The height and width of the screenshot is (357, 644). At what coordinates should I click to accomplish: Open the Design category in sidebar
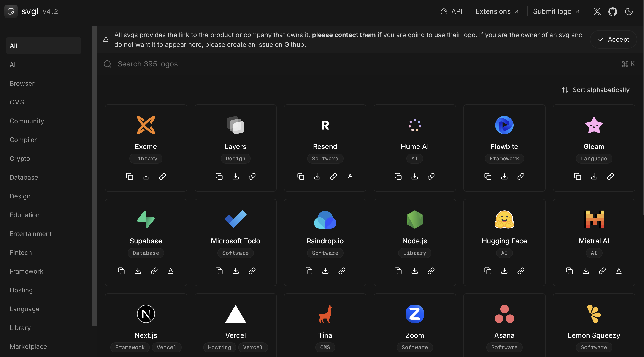44,196
